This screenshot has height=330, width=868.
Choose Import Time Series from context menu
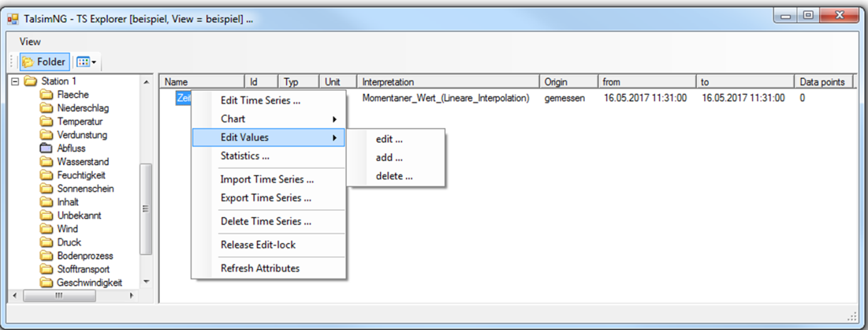point(267,179)
